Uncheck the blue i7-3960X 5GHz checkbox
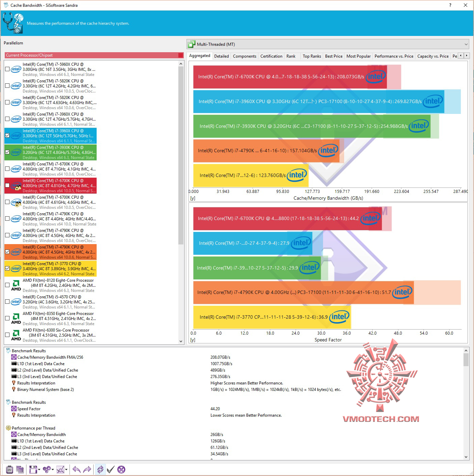Screen dimensions: 474x476 pyautogui.click(x=7, y=136)
